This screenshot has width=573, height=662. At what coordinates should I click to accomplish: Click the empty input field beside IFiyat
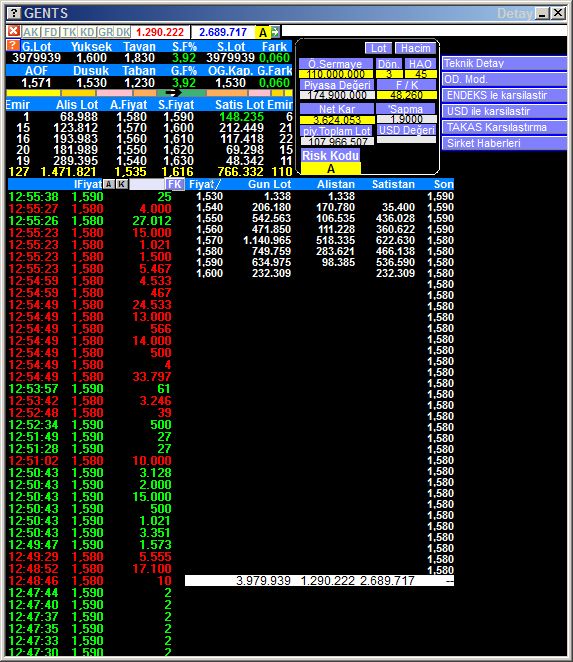coord(147,184)
